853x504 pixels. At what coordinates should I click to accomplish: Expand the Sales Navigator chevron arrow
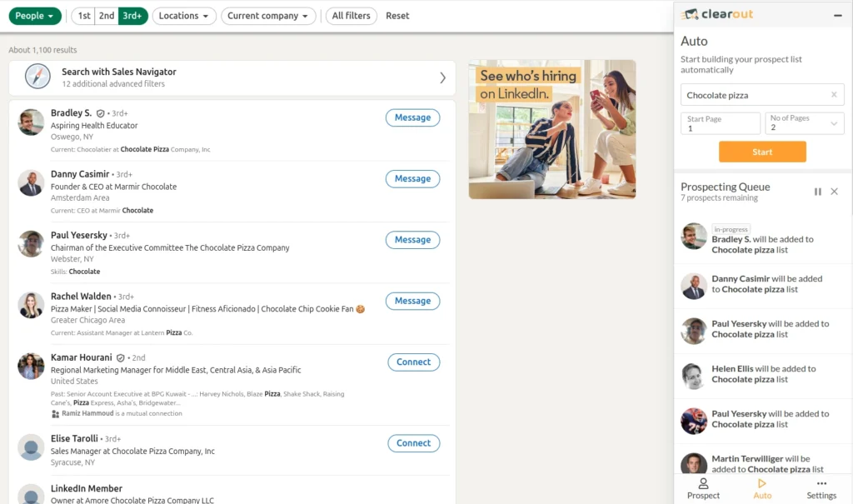(x=443, y=77)
